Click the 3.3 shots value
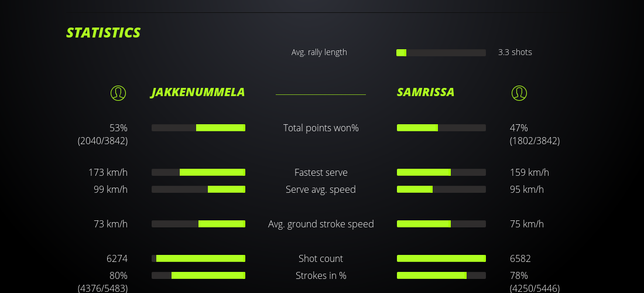644x293 pixels. [x=515, y=52]
